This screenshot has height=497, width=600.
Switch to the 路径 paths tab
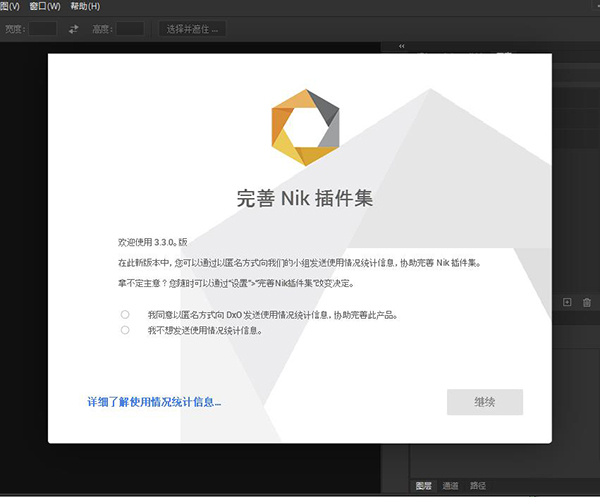(x=478, y=486)
